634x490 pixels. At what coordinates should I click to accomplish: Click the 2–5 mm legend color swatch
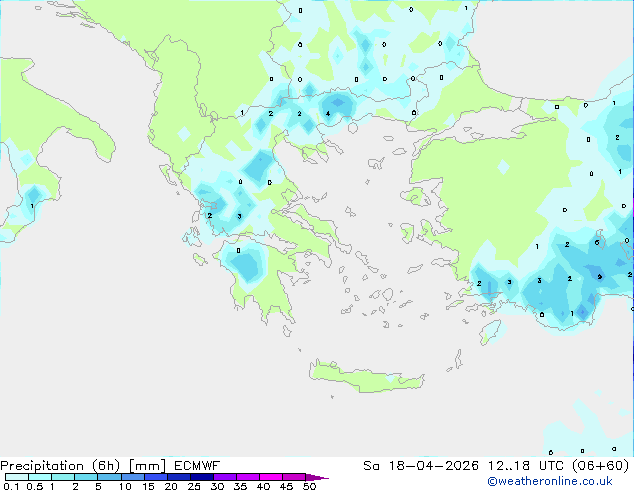tap(86, 477)
